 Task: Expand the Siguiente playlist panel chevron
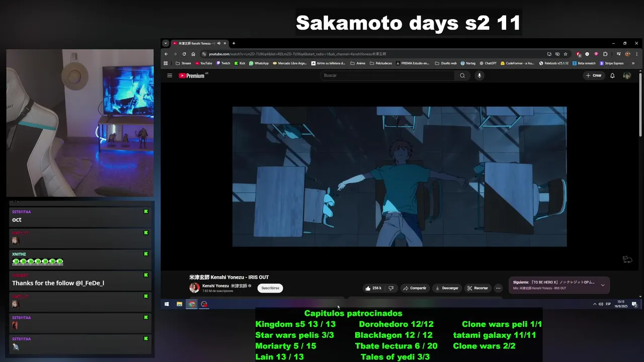[x=603, y=285]
